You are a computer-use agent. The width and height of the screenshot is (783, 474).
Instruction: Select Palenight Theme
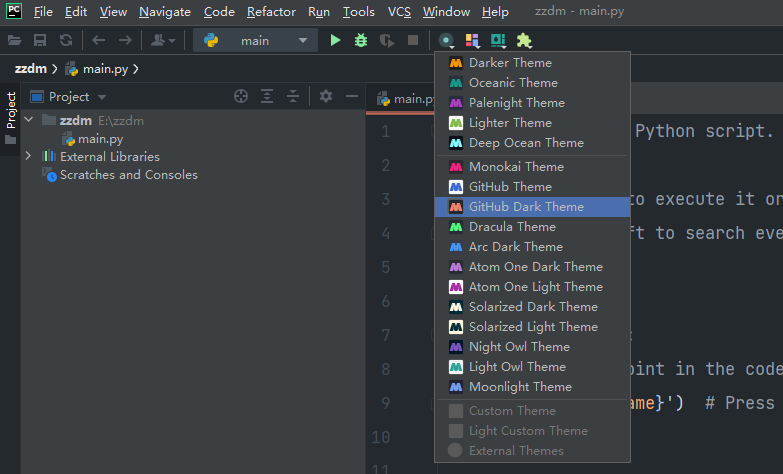pyautogui.click(x=532, y=103)
